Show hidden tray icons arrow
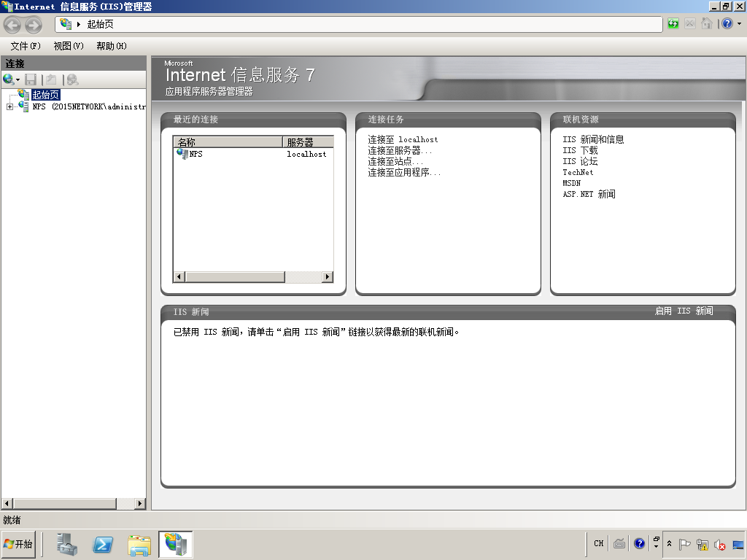 669,544
